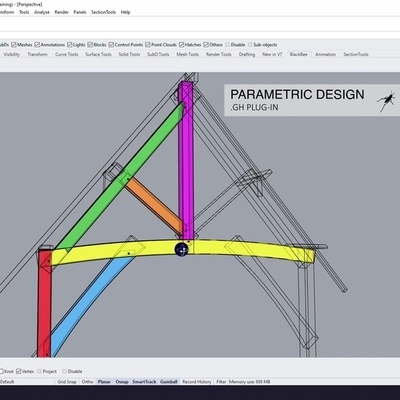Switch to the New in V7 tab

(272, 54)
